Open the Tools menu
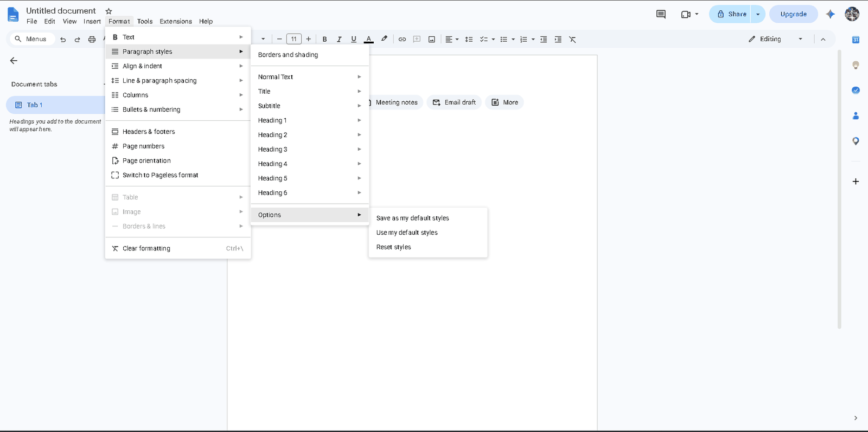Screen dimensions: 868x432 [x=145, y=22]
